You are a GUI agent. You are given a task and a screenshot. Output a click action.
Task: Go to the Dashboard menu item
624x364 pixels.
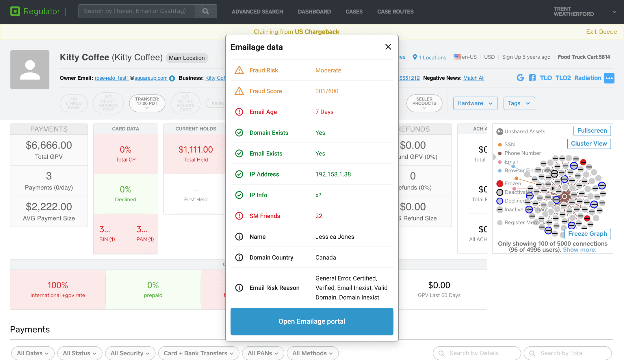314,12
